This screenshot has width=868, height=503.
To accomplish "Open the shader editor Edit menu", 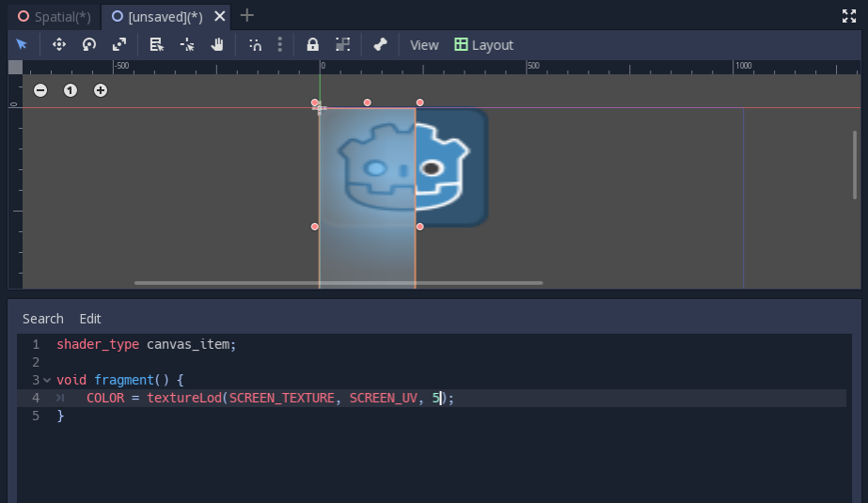I will click(90, 319).
